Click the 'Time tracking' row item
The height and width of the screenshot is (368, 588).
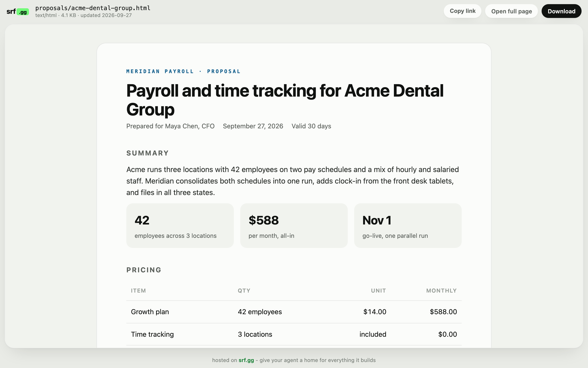pyautogui.click(x=152, y=334)
